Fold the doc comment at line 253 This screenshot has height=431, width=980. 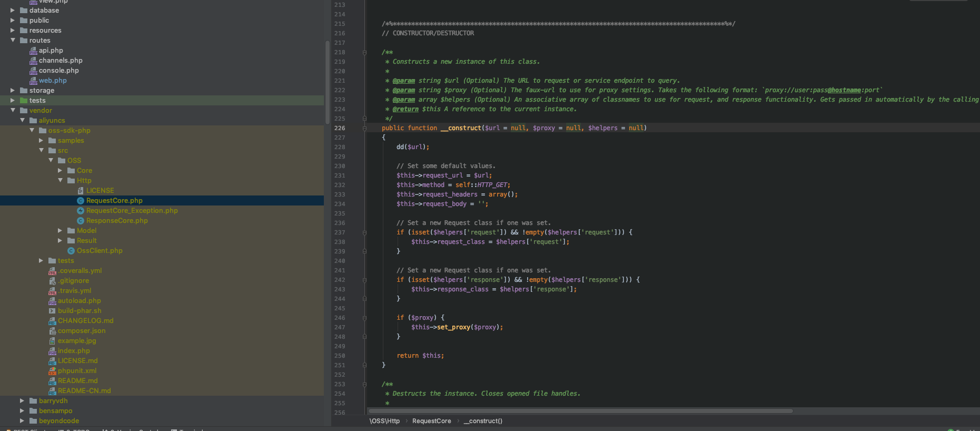click(x=364, y=384)
